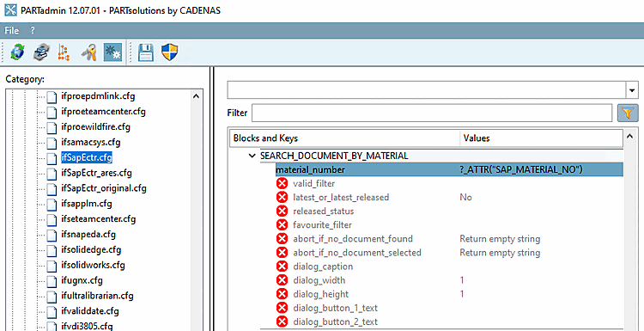Click the red X icon beside dialog_caption
Image resolution: width=644 pixels, height=331 pixels.
coord(282,267)
